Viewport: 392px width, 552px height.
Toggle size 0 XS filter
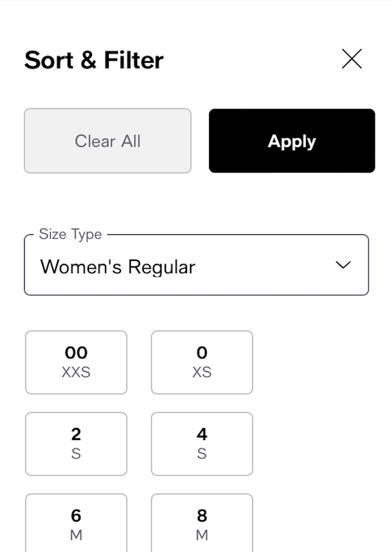coord(202,362)
